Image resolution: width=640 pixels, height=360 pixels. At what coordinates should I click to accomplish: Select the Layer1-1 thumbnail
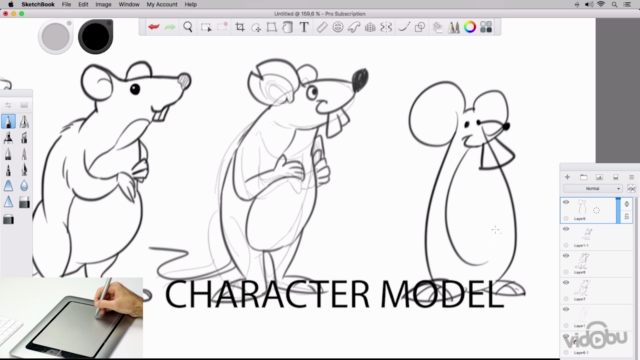[x=587, y=234]
